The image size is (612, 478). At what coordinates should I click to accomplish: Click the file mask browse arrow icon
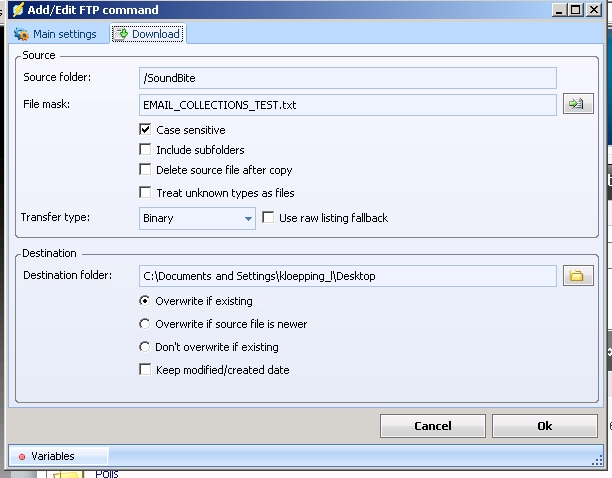point(577,104)
